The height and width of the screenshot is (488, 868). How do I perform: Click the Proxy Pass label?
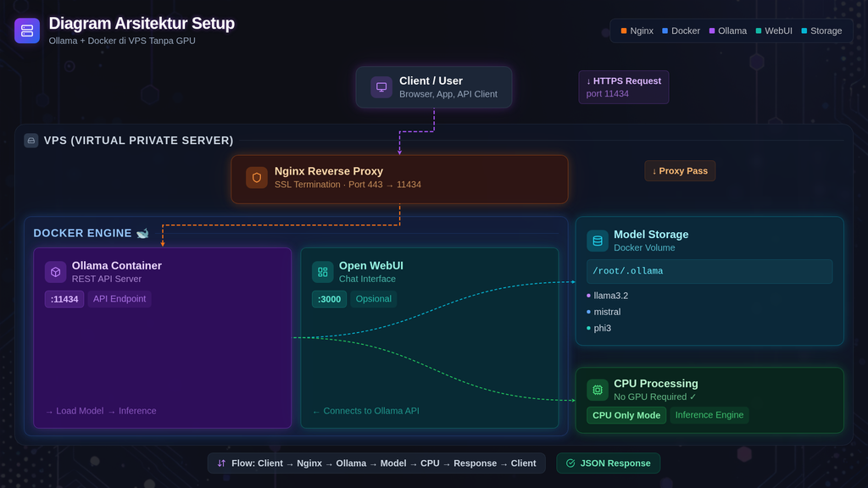click(680, 171)
